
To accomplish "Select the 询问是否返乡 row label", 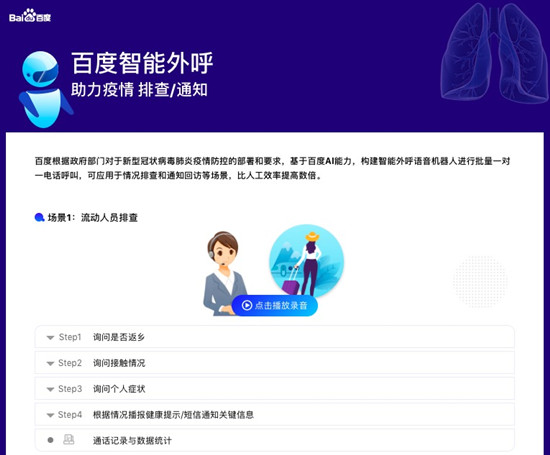I will (x=119, y=337).
